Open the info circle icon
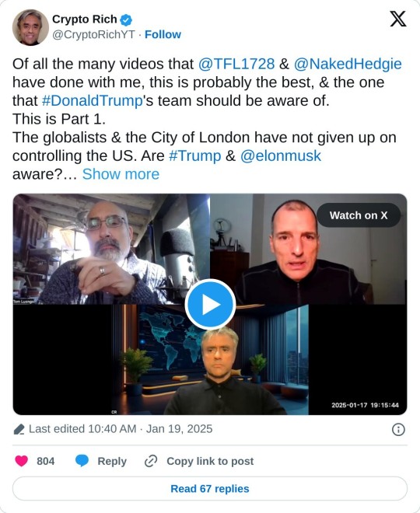This screenshot has width=420, height=513. point(398,429)
